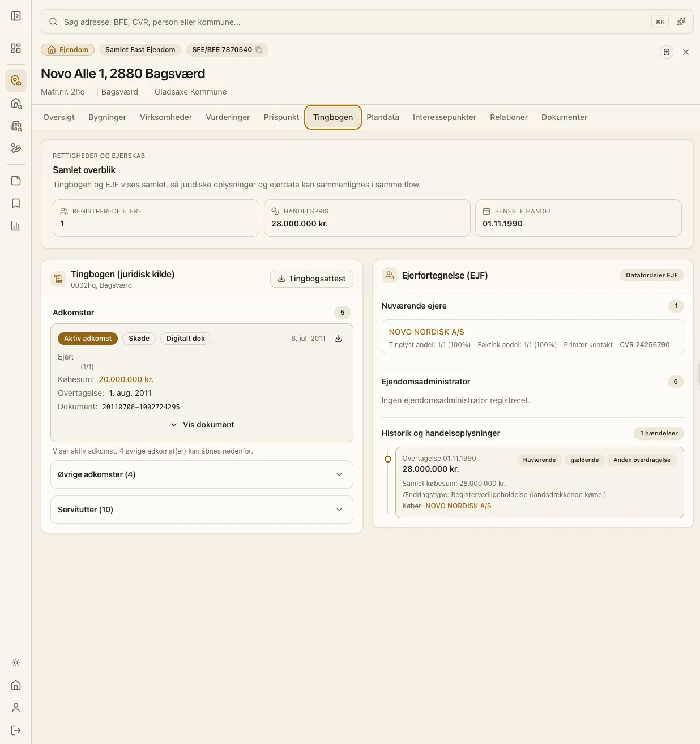Click the Nuværende tag in history
700x744 pixels.
click(539, 460)
